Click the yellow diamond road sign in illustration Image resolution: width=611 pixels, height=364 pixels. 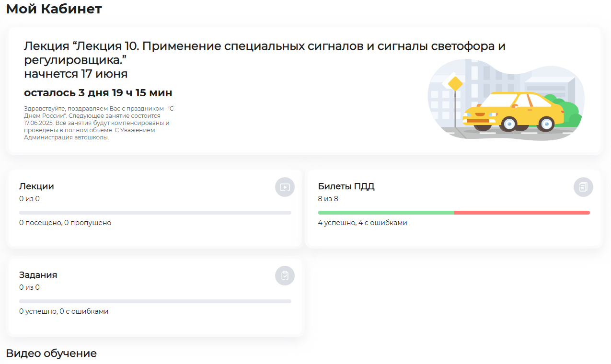coord(455,84)
